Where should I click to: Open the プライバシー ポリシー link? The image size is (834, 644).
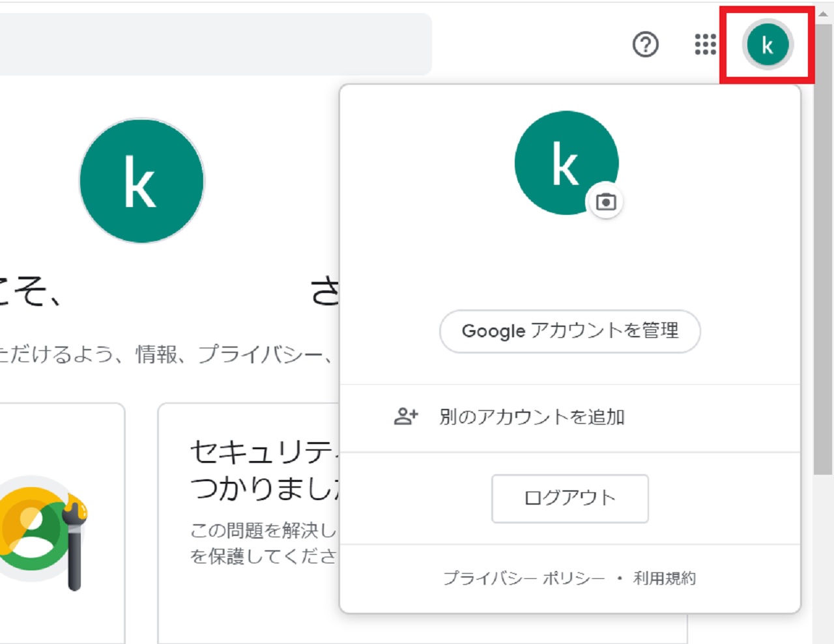524,578
